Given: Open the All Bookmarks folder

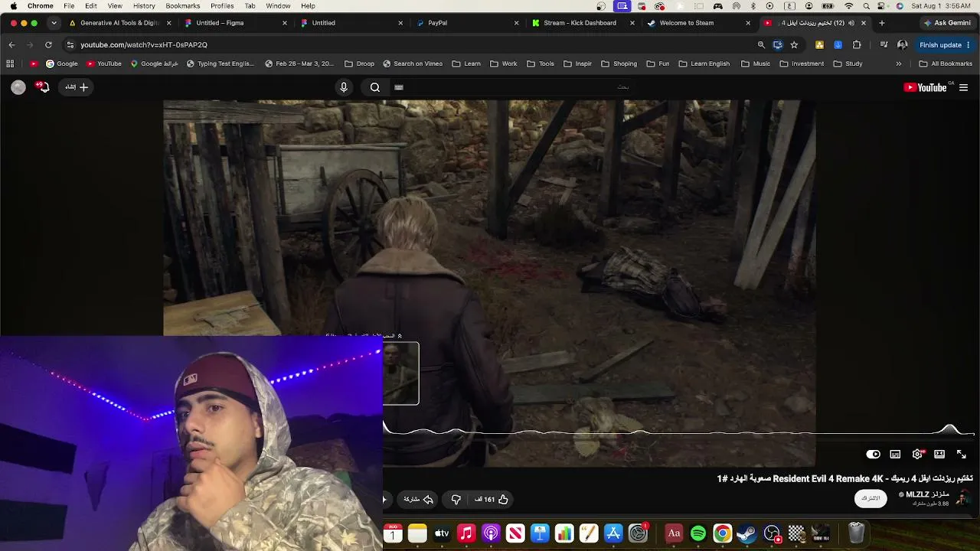Looking at the screenshot, I should pos(946,64).
